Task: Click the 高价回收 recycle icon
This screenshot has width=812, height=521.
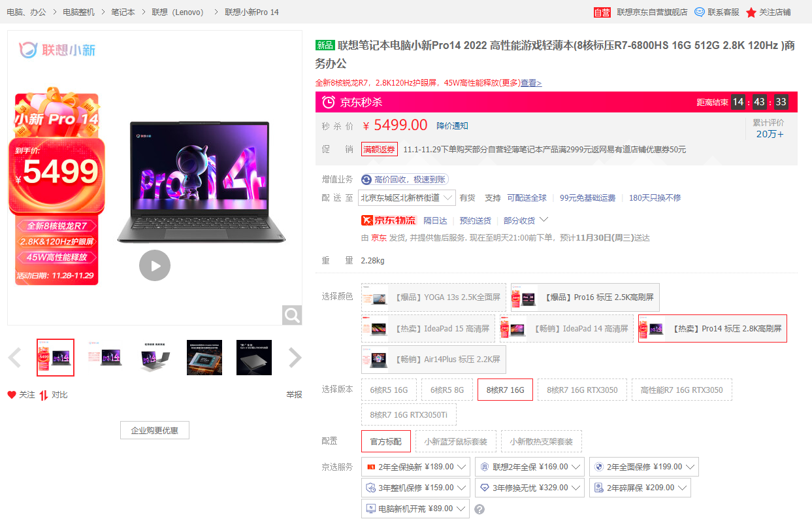Action: 366,180
